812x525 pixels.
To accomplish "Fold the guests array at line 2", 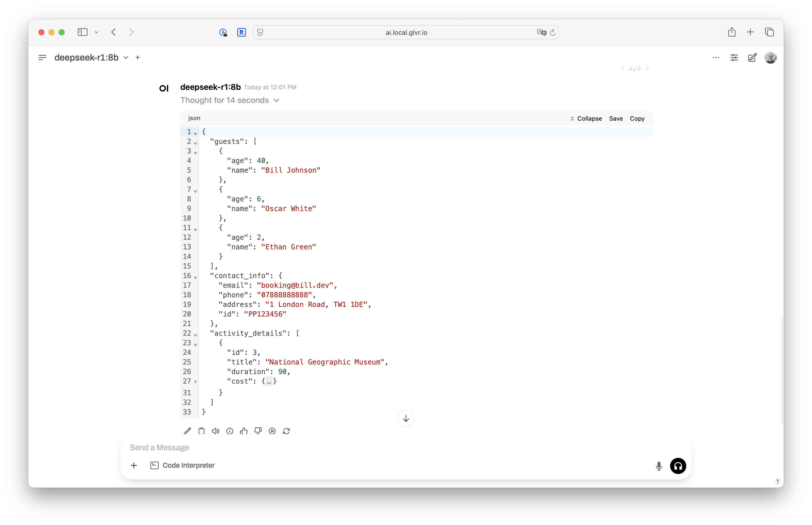I will coord(195,143).
